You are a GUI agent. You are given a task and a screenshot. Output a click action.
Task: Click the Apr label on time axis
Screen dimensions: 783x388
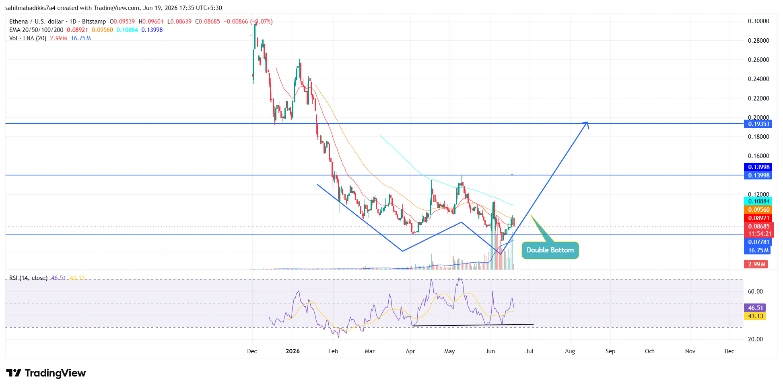pyautogui.click(x=410, y=352)
